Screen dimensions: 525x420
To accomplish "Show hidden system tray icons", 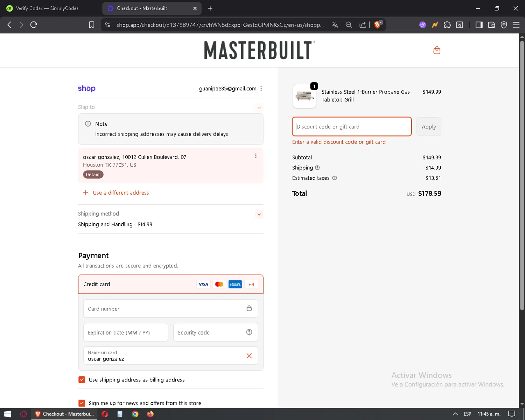I will click(455, 414).
